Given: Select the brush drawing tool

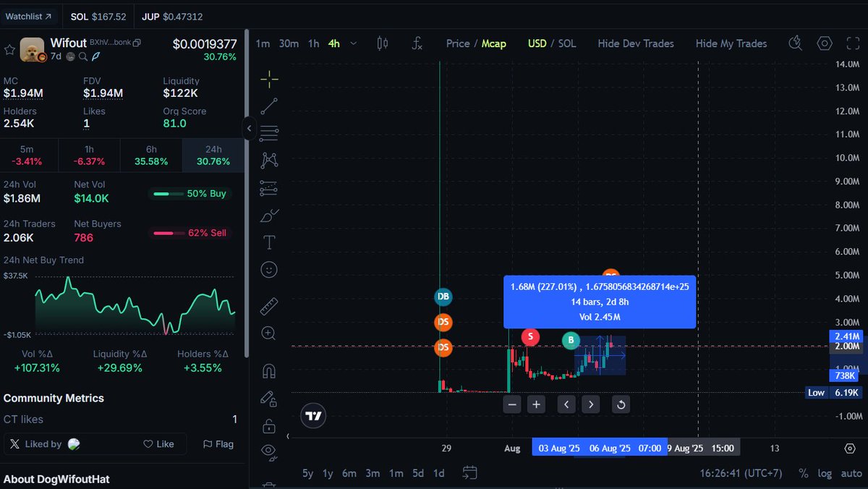Looking at the screenshot, I should pos(269,216).
